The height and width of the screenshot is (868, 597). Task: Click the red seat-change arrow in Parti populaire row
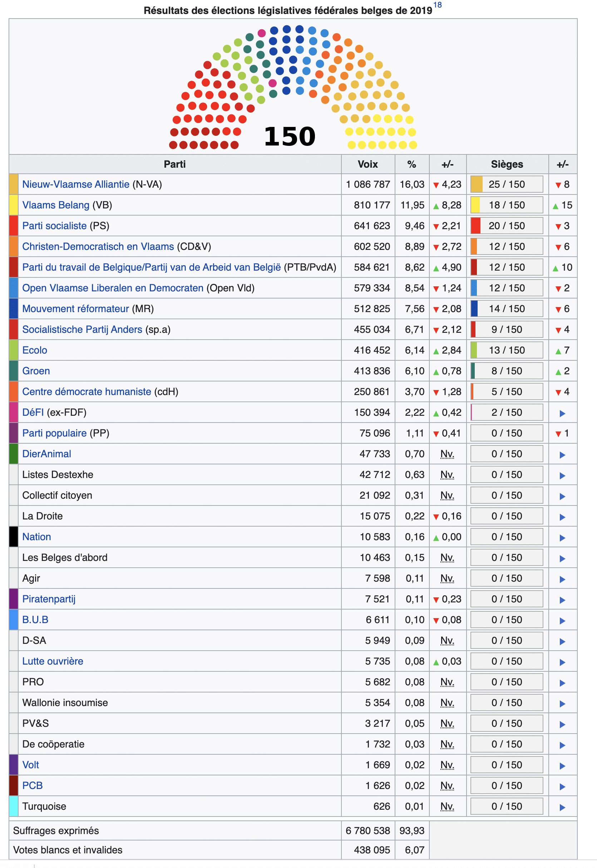click(558, 434)
